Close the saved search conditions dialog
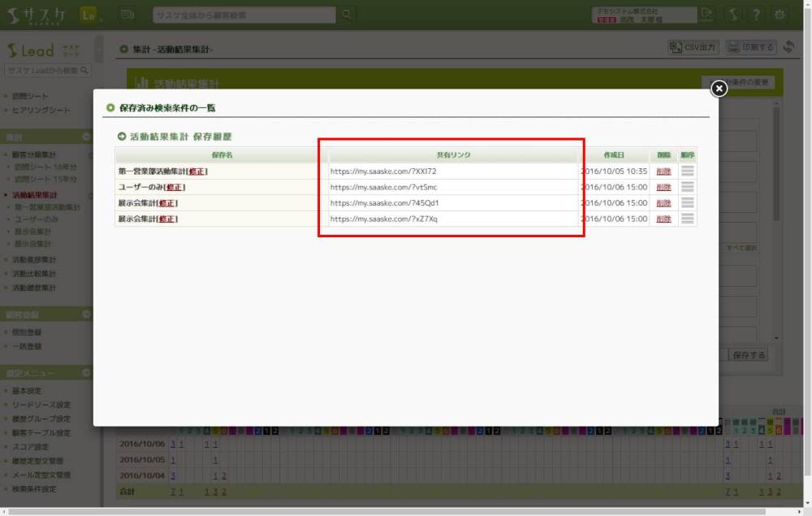The height and width of the screenshot is (516, 812). click(719, 89)
